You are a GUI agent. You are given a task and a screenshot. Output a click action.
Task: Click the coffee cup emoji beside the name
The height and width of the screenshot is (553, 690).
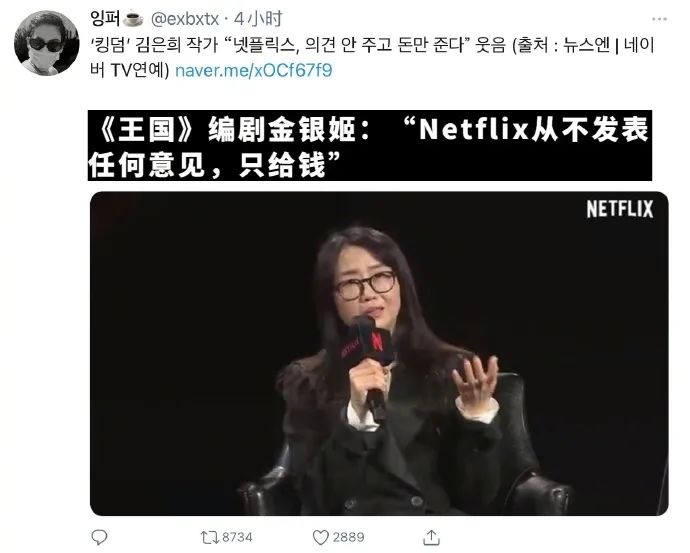(133, 19)
